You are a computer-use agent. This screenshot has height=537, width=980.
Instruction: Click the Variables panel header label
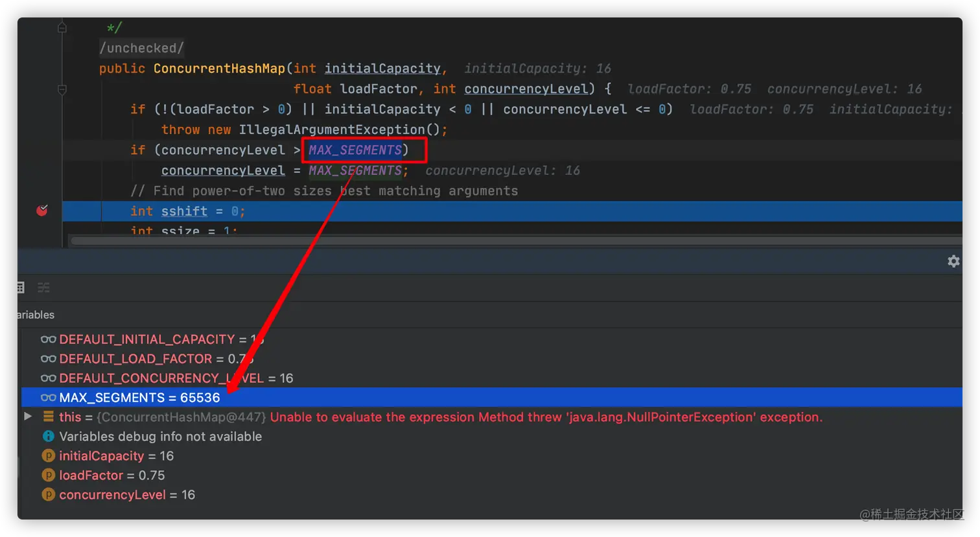tap(36, 315)
